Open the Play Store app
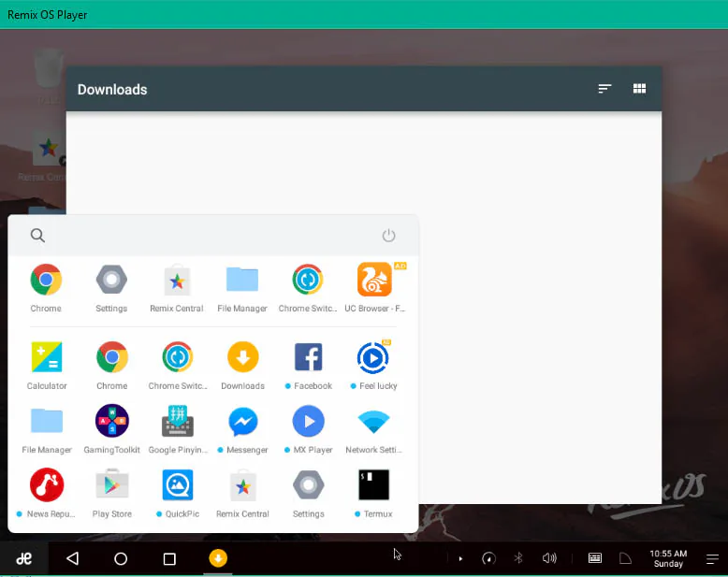 (x=112, y=485)
